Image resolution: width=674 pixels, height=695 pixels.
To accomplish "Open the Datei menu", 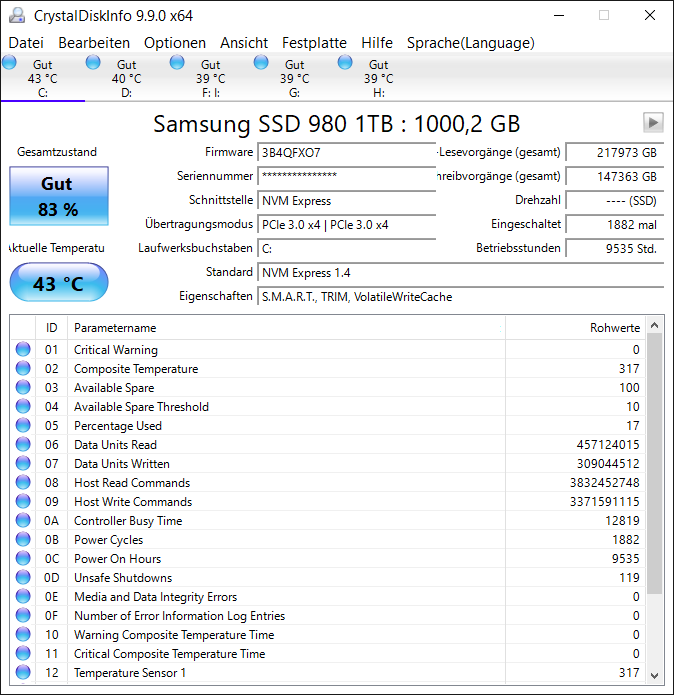I will tap(26, 43).
